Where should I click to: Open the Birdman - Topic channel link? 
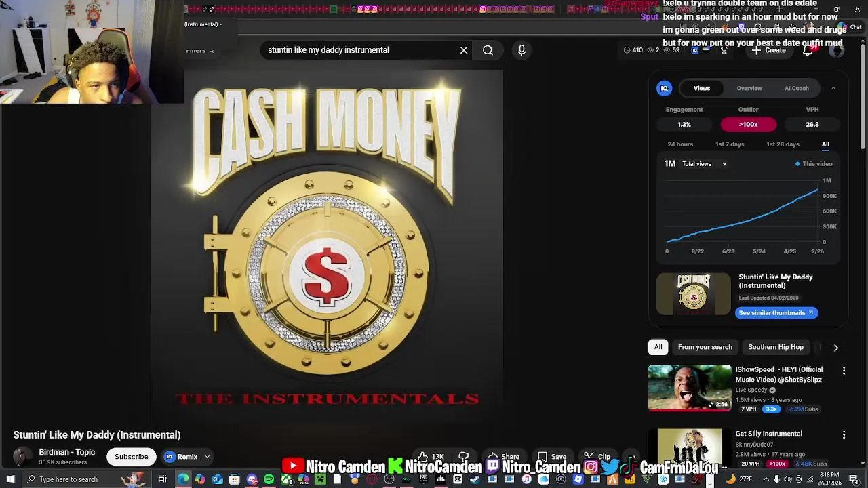click(x=67, y=452)
